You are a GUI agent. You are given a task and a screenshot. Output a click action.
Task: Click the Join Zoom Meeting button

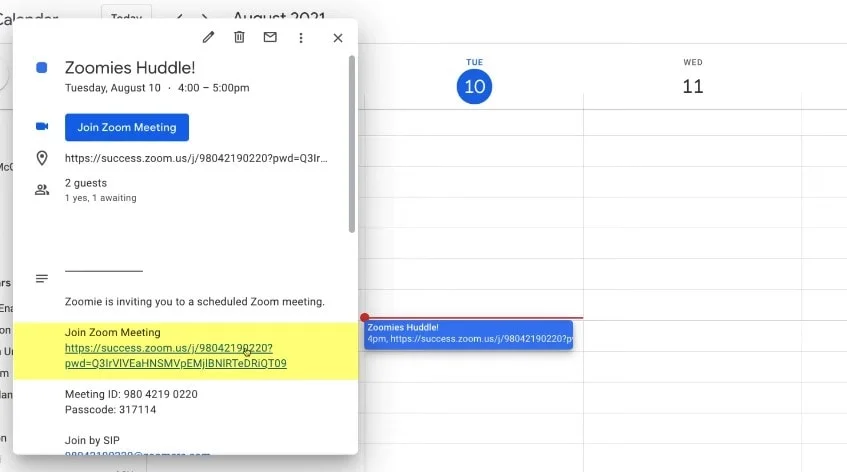point(127,127)
